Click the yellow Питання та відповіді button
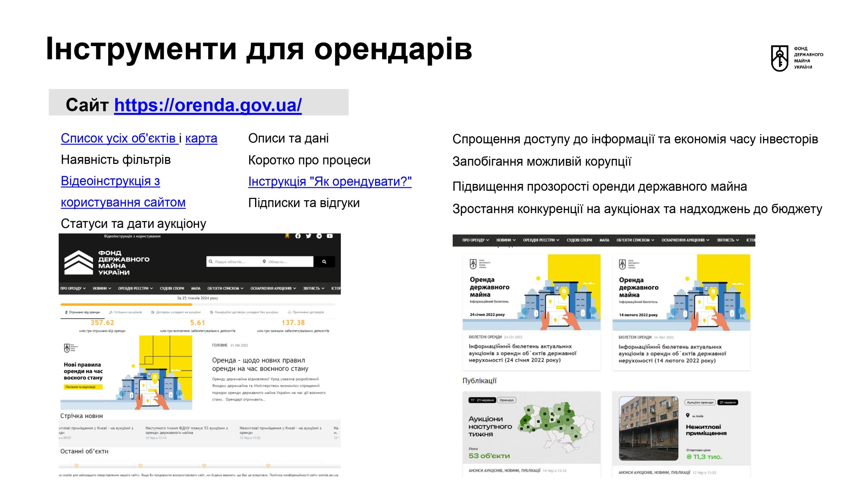This screenshot has height=489, width=868. 83,387
